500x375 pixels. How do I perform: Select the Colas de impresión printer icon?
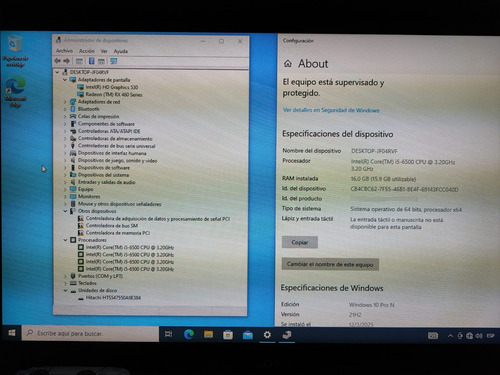coord(73,116)
